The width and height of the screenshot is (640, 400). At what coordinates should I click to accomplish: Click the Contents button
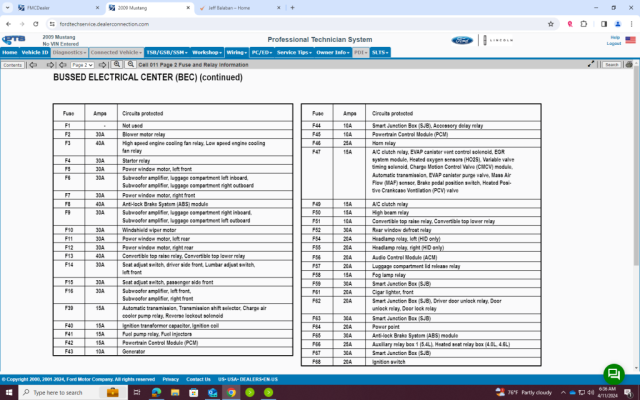[13, 65]
